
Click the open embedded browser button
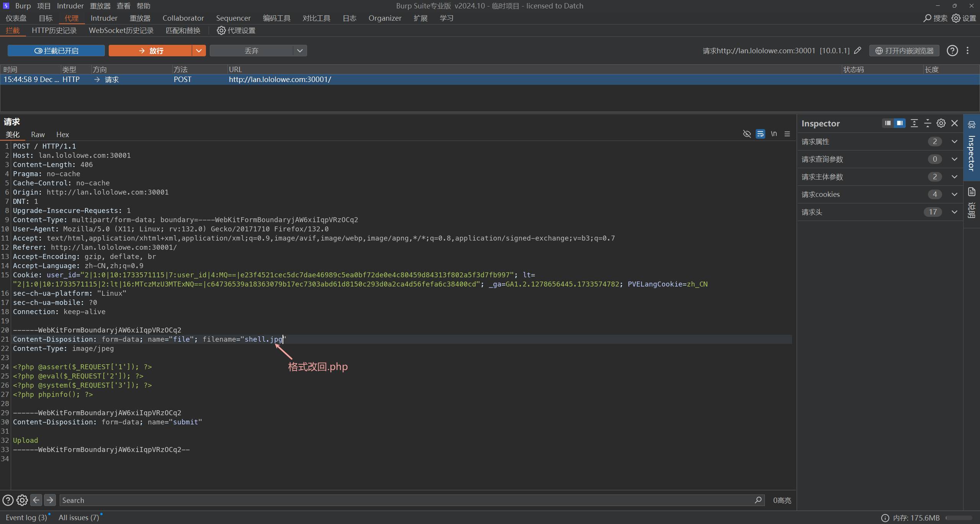click(904, 51)
